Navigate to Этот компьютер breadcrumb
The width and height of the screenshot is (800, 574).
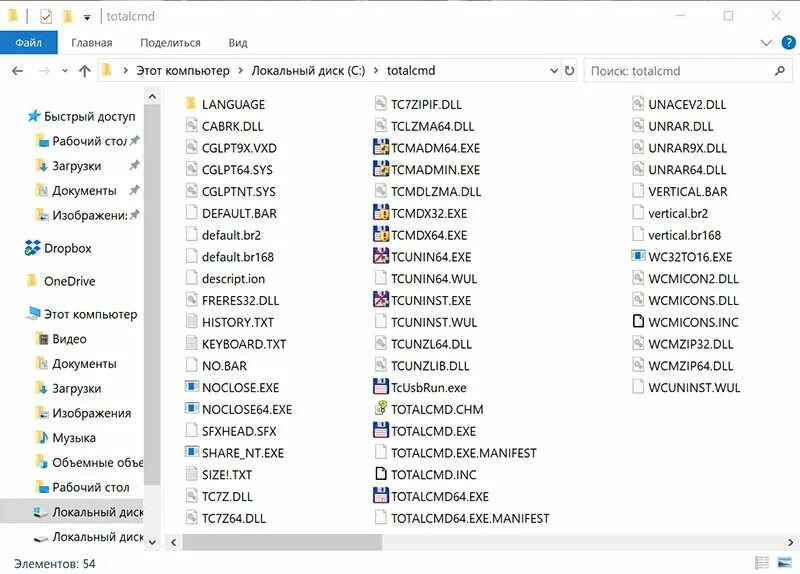183,70
